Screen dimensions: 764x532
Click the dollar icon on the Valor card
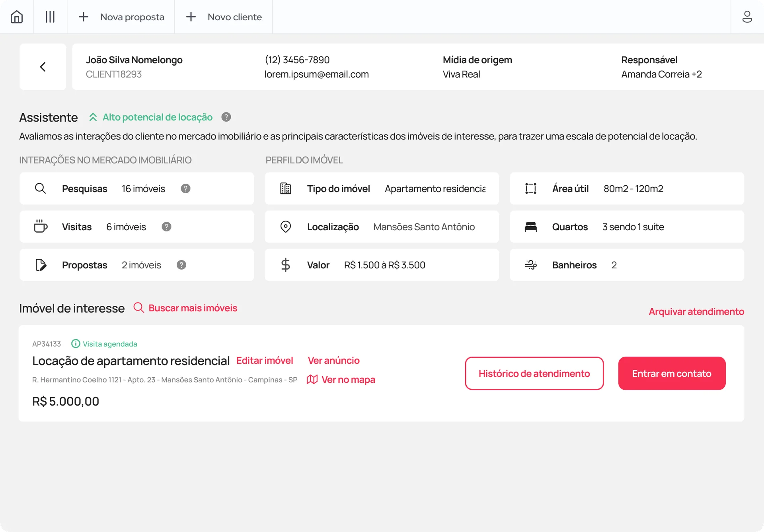pos(285,265)
